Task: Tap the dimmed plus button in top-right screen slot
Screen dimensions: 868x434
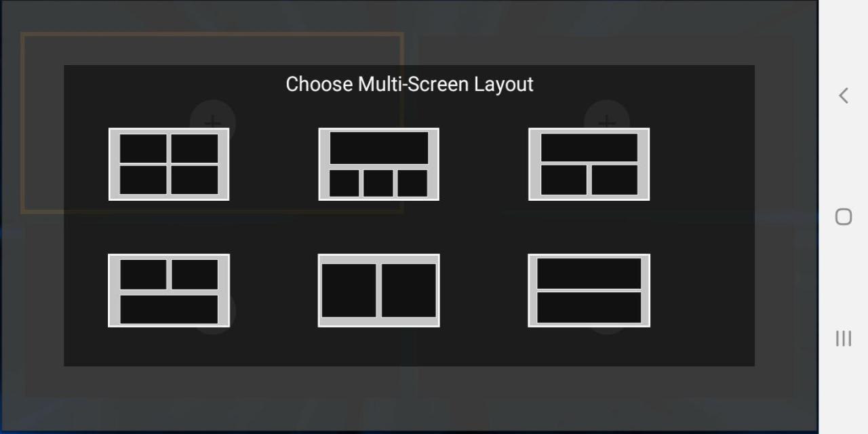Action: (x=607, y=117)
